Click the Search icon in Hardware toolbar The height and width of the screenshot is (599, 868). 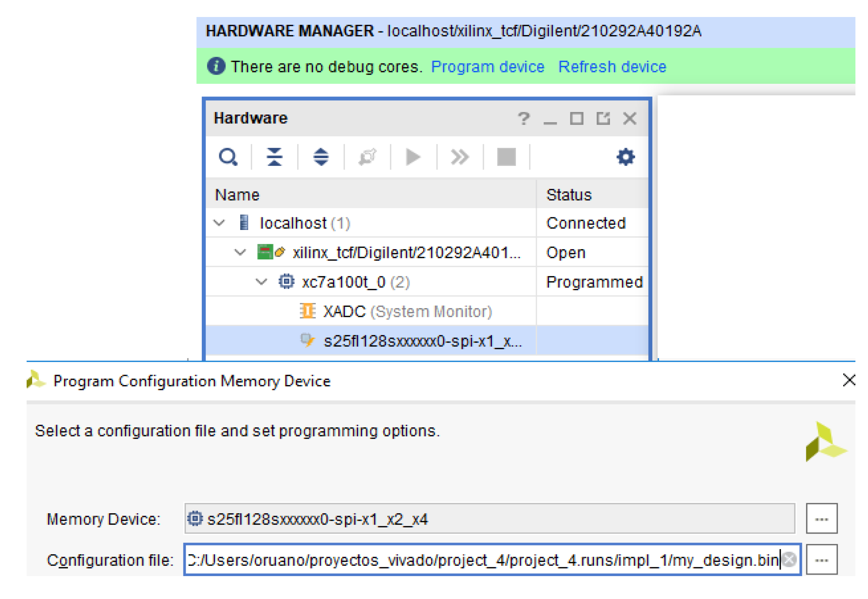click(x=228, y=157)
